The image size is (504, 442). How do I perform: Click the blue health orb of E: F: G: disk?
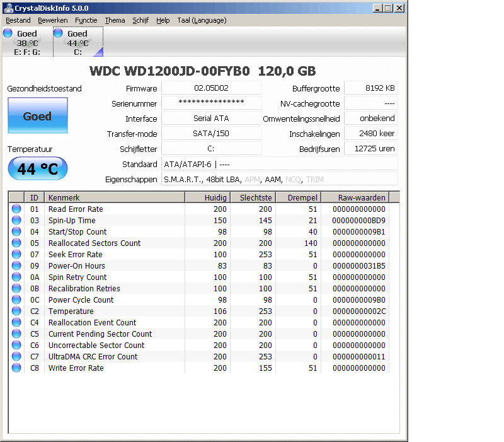(x=8, y=33)
